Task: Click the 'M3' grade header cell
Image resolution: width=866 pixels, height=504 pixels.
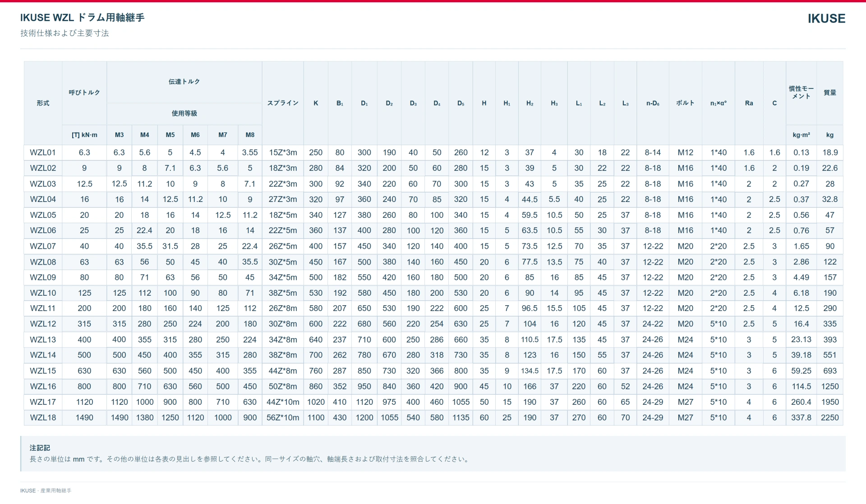Action: click(119, 135)
